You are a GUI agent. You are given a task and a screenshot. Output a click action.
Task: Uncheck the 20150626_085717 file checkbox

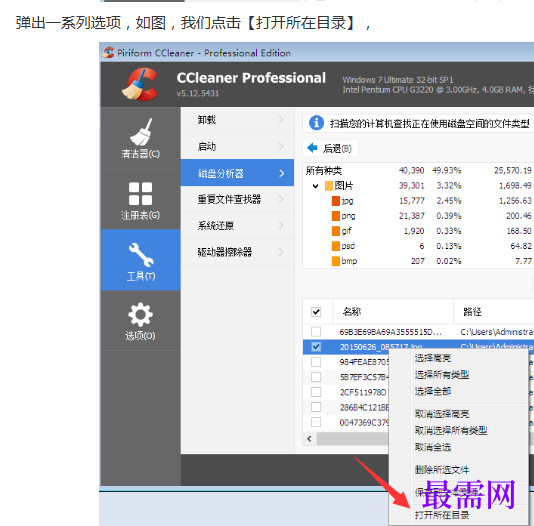click(x=316, y=347)
